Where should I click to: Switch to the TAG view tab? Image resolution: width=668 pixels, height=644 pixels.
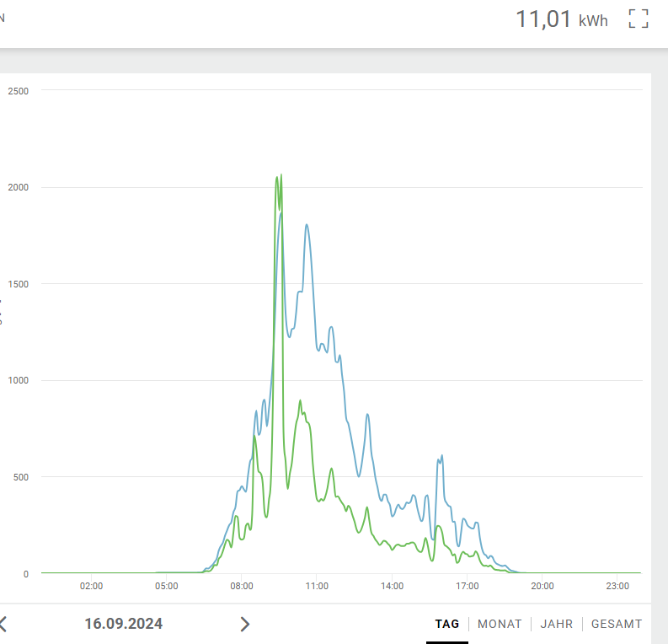(446, 624)
